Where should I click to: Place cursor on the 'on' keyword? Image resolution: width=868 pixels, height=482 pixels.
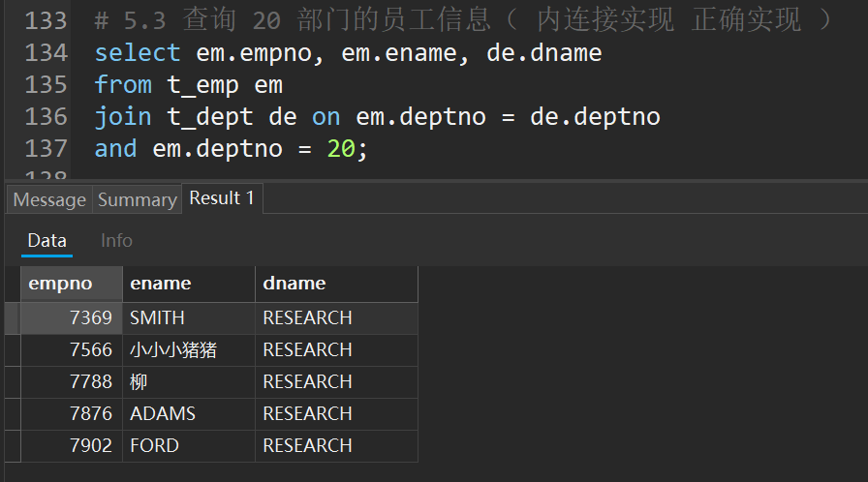(x=326, y=117)
